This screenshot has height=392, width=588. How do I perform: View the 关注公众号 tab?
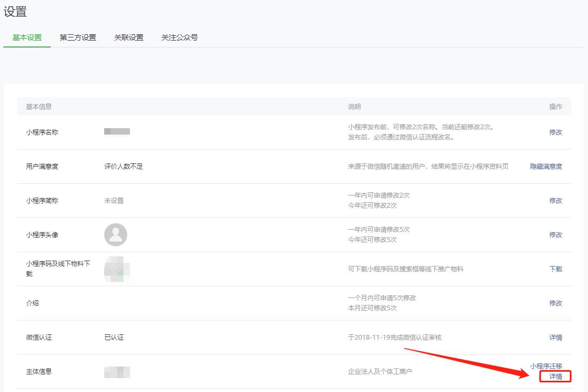pyautogui.click(x=178, y=37)
